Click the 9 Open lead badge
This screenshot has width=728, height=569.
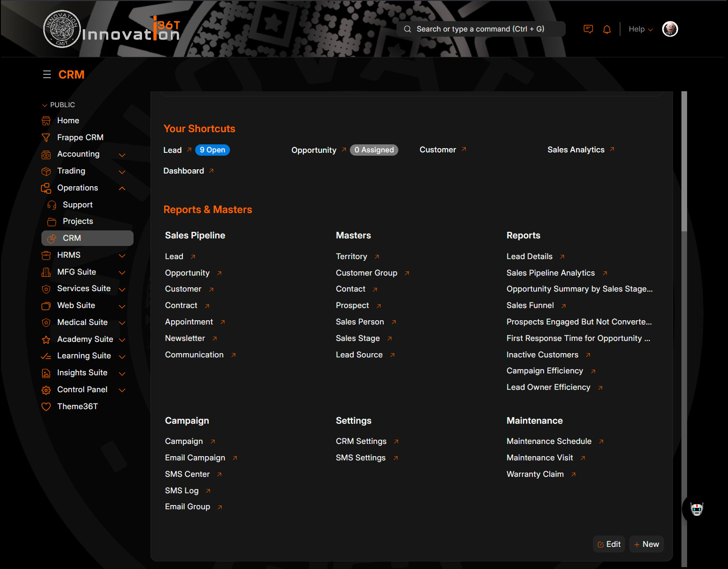(x=212, y=150)
